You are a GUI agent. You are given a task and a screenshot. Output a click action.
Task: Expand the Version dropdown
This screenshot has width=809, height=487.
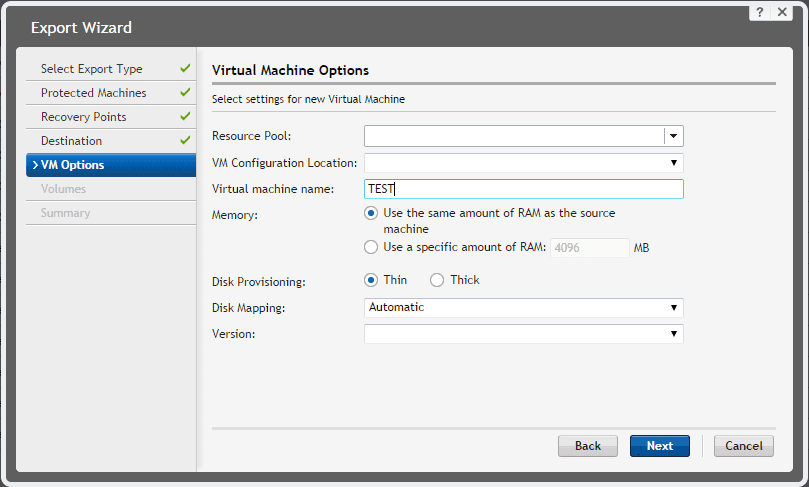pos(674,334)
